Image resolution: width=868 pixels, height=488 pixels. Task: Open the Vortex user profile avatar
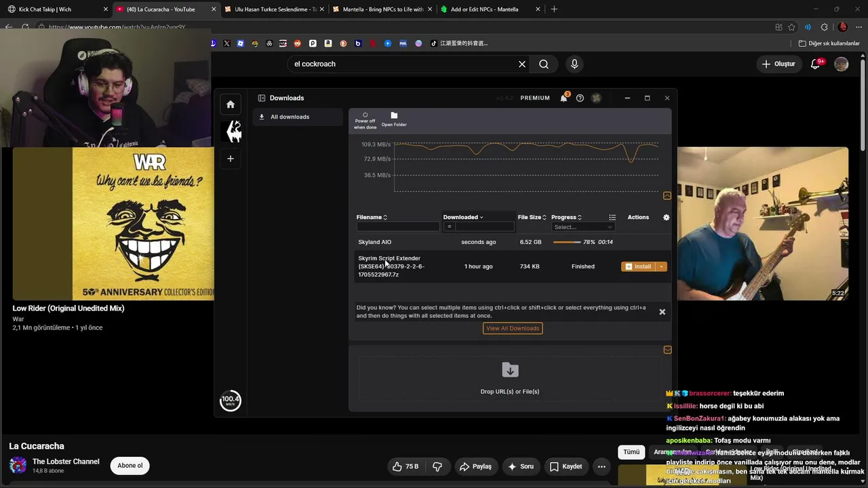596,98
